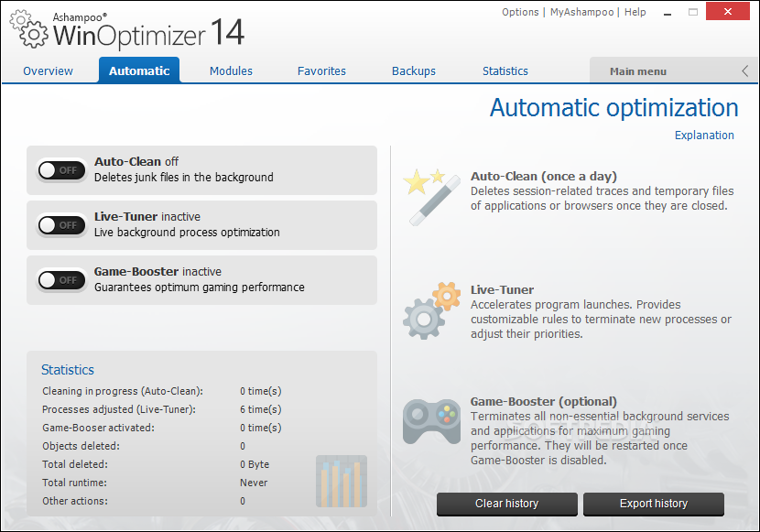The width and height of the screenshot is (760, 532).
Task: Click the 'Total runtime:' label
Action: coord(75,483)
